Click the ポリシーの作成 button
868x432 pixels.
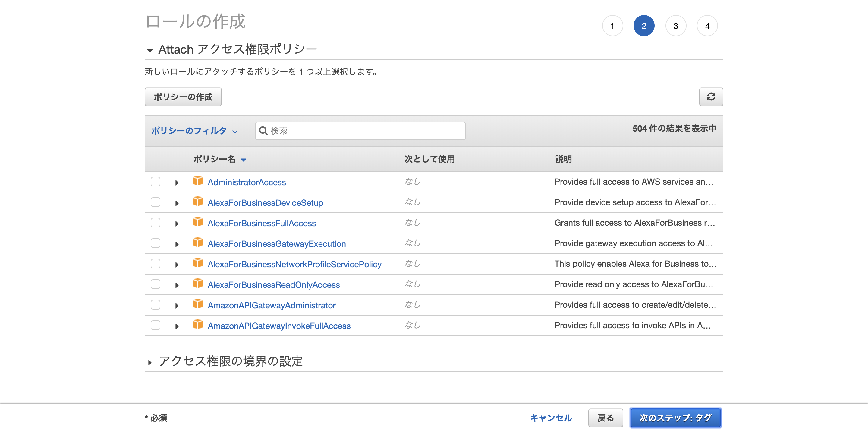(x=183, y=97)
